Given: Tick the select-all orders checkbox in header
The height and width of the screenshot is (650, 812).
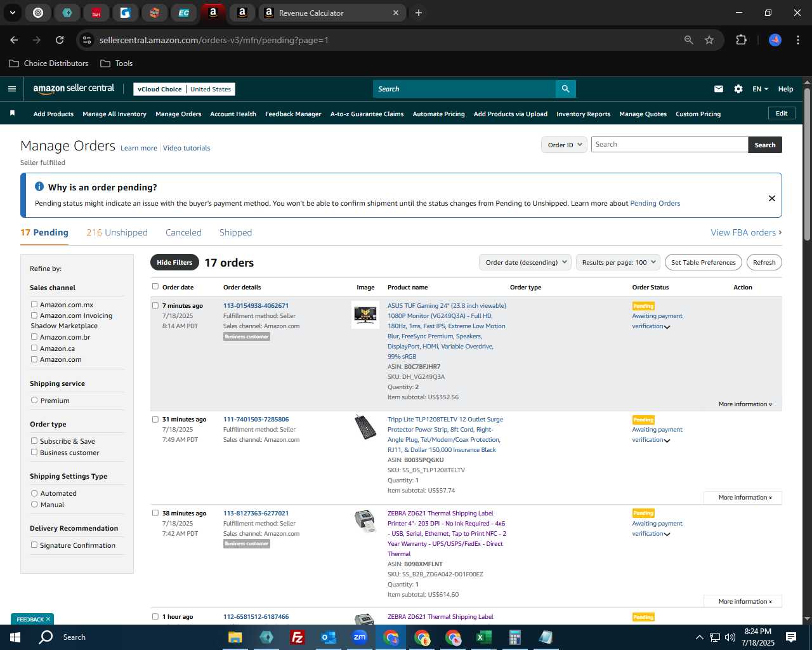Looking at the screenshot, I should coord(155,286).
